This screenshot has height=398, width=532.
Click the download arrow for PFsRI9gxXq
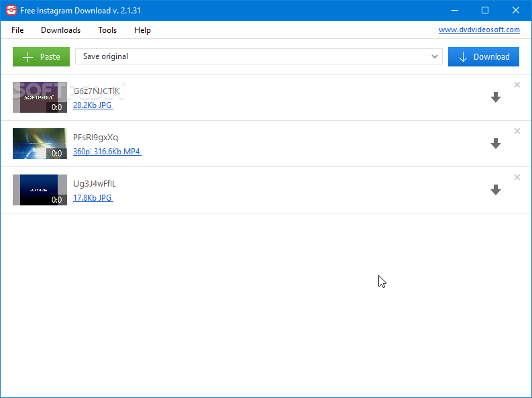coord(496,144)
